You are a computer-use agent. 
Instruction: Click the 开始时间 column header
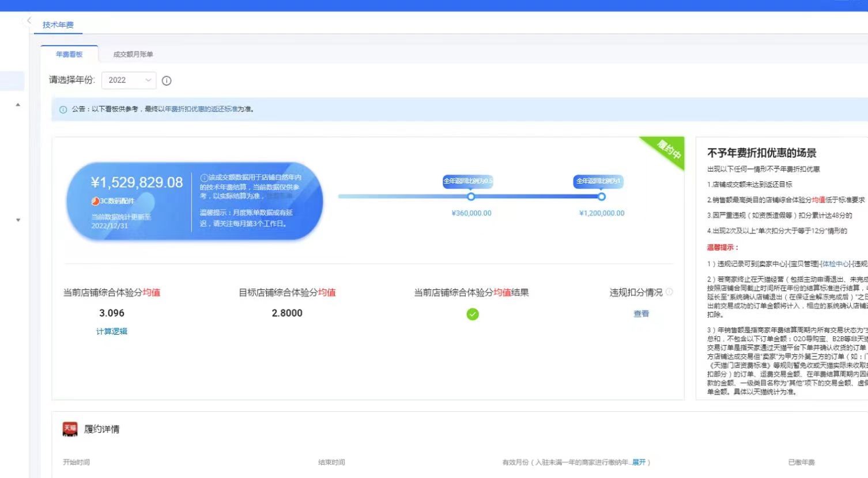pyautogui.click(x=76, y=462)
